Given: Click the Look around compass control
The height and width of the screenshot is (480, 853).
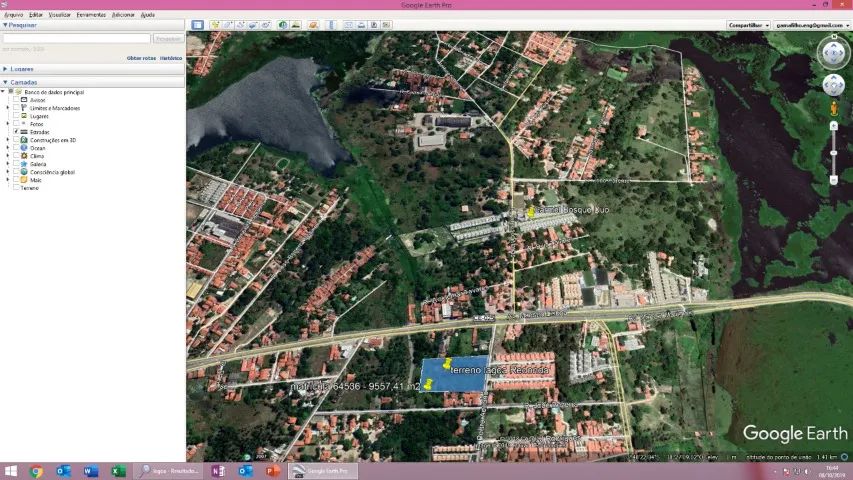Looking at the screenshot, I should click(x=833, y=53).
